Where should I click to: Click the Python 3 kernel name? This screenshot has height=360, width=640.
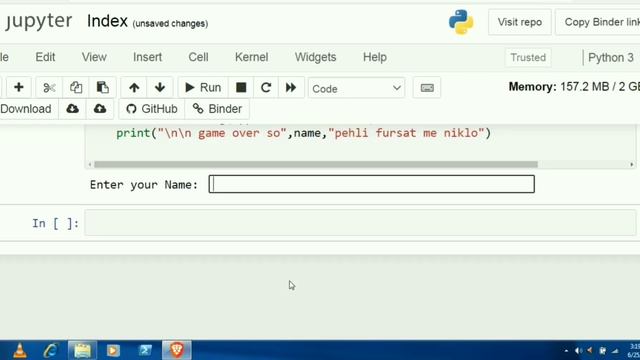pyautogui.click(x=611, y=58)
